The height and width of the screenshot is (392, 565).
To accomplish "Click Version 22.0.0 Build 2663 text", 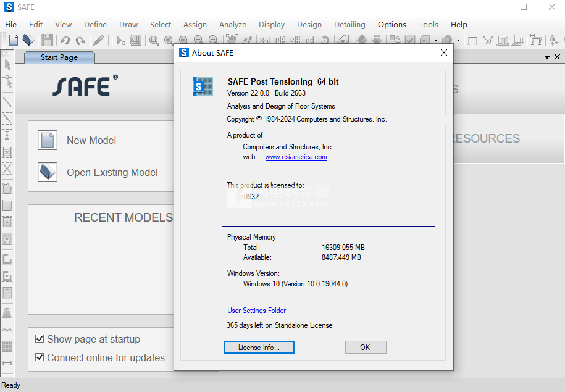I will [266, 93].
